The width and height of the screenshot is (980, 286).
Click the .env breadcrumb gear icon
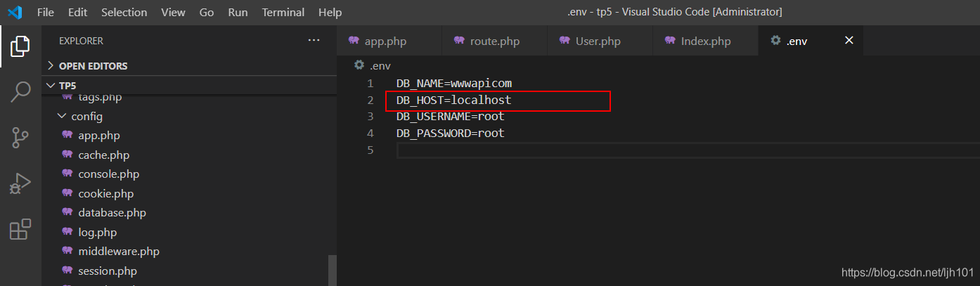click(x=359, y=65)
